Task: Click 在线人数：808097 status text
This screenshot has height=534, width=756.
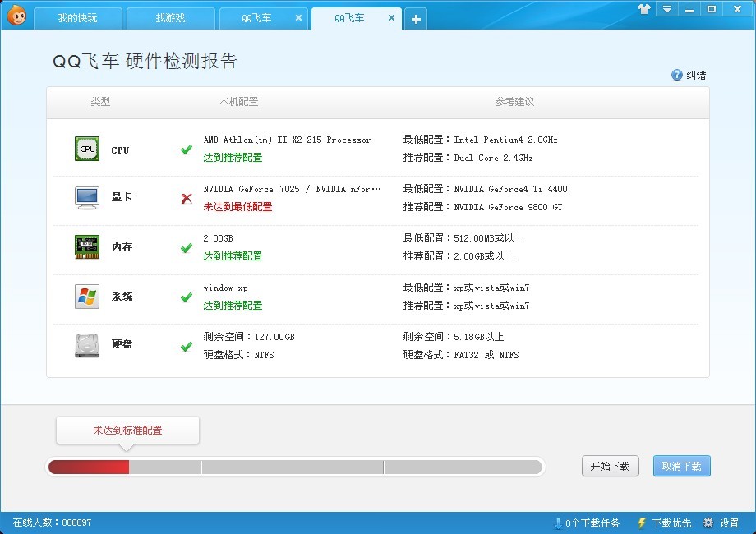Action: coord(52,522)
